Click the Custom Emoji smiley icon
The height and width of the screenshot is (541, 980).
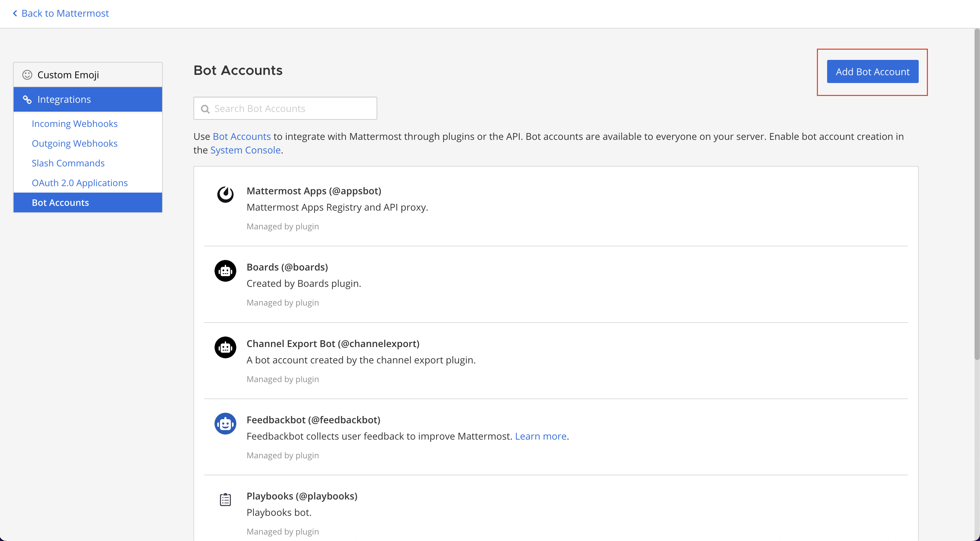pos(27,75)
